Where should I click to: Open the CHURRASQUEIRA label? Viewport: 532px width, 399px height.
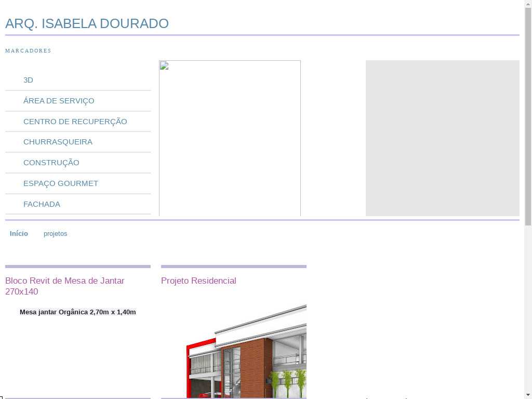[x=58, y=142]
